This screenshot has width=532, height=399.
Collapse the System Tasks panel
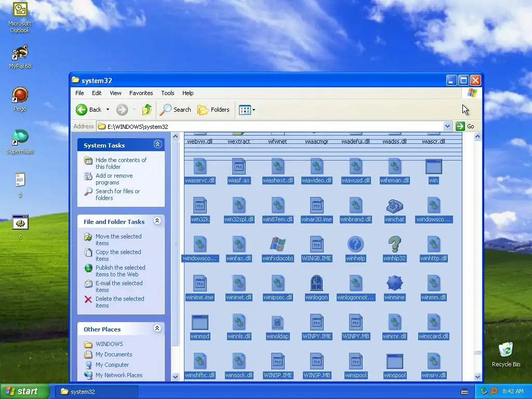click(157, 144)
